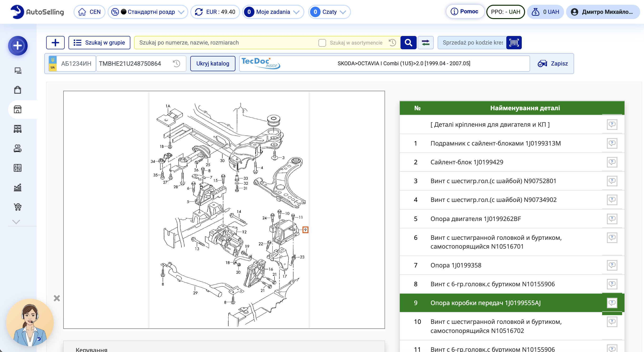The width and height of the screenshot is (644, 352).
Task: Open comment icon for Опора двигателя row
Action: (612, 219)
